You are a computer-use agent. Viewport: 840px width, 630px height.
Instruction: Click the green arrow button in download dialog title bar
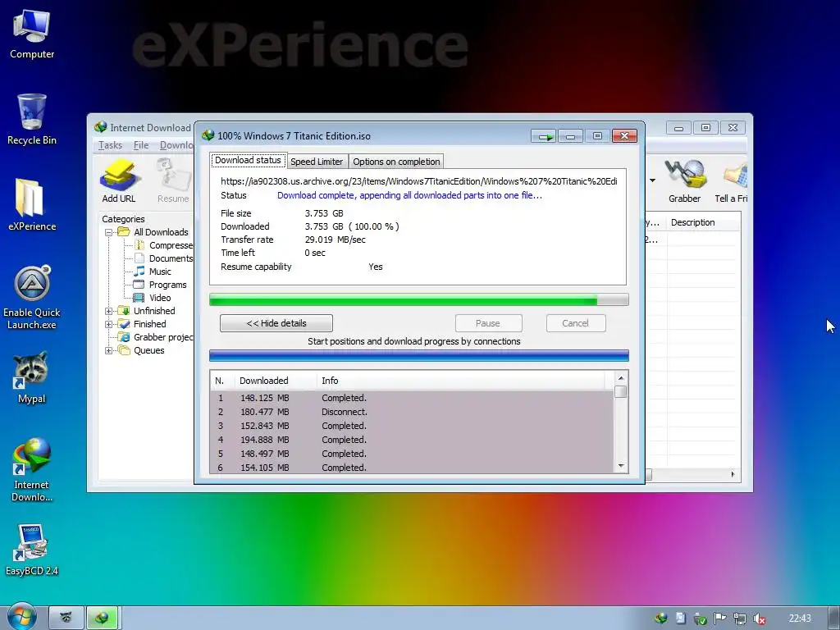545,136
